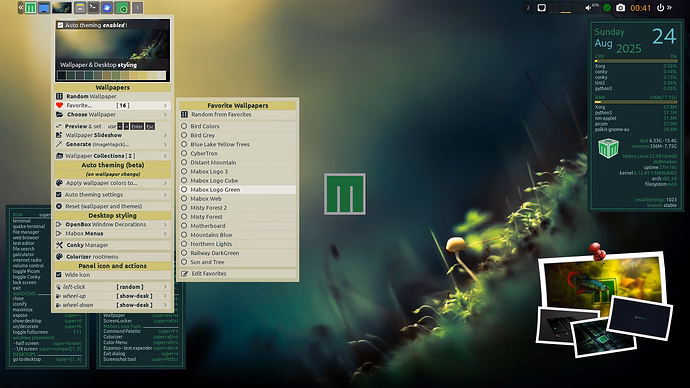Click the lightest swatch in wallpaper palette
The image size is (690, 388).
(x=161, y=75)
